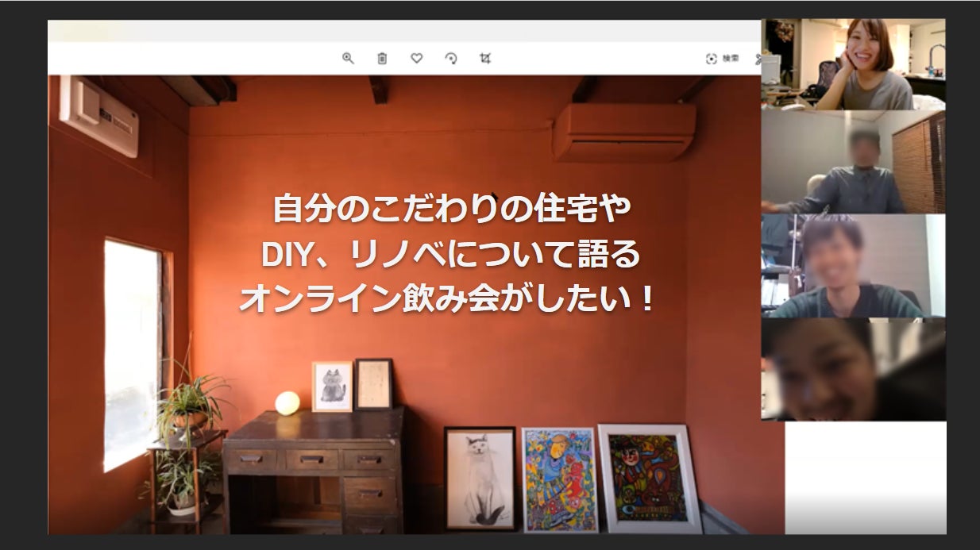Screen dimensions: 980x550
Task: Select the second video tile with blue shirt participant
Action: point(853,162)
